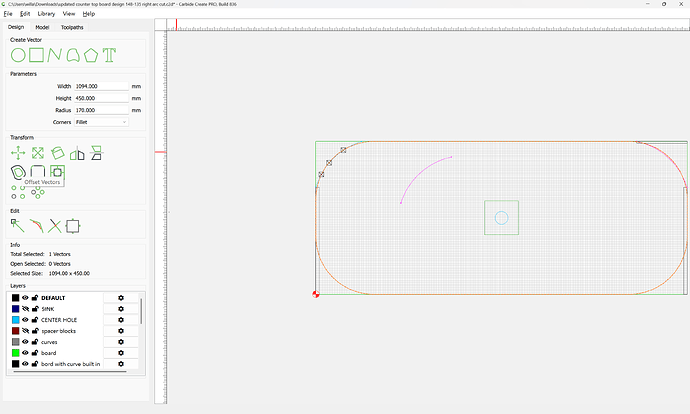
Task: Open the Library menu
Action: coord(46,14)
